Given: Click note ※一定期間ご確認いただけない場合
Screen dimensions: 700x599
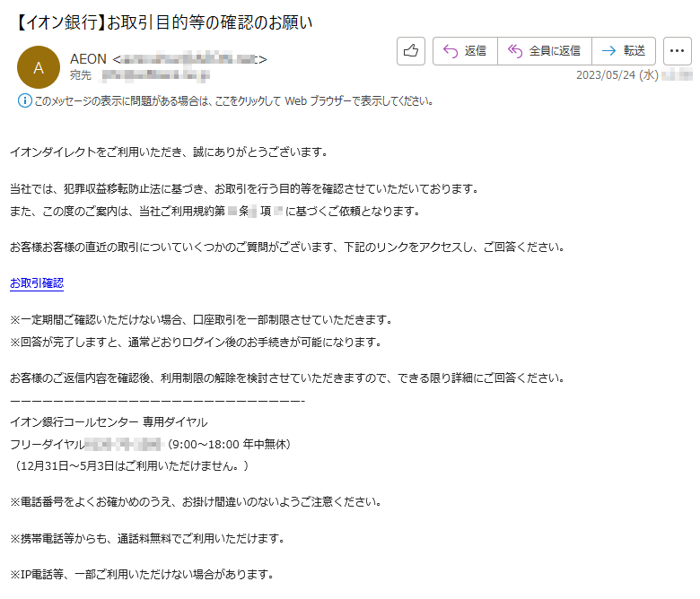Looking at the screenshot, I should point(202,320).
